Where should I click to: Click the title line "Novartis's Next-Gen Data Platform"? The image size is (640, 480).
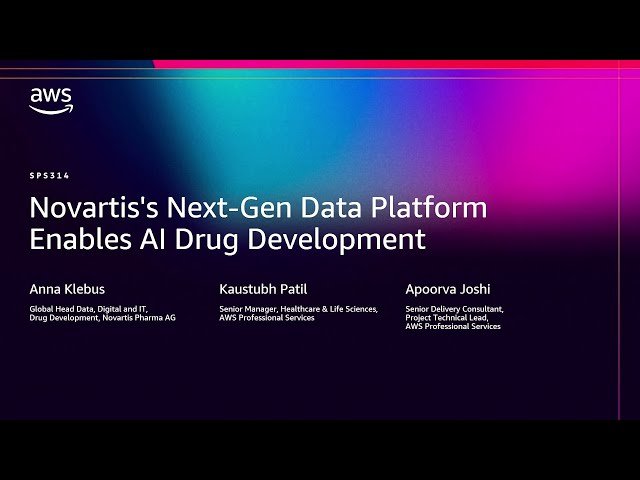point(258,207)
